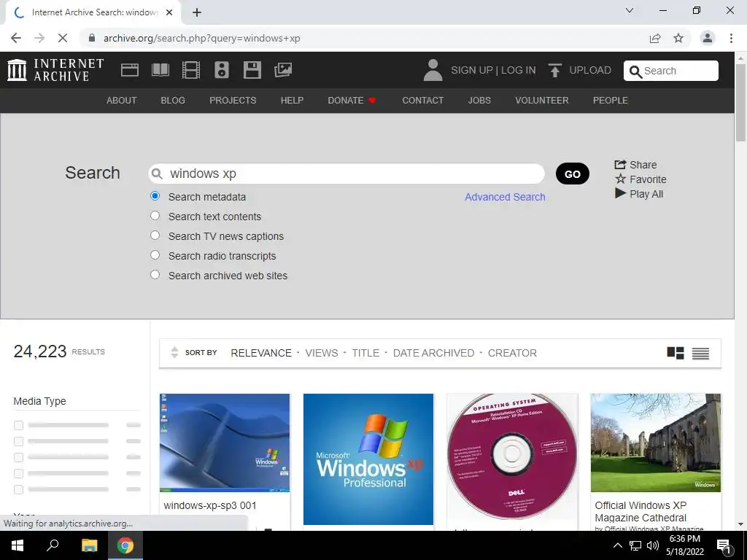Click the Upload arrow icon
747x560 pixels.
[x=554, y=70]
